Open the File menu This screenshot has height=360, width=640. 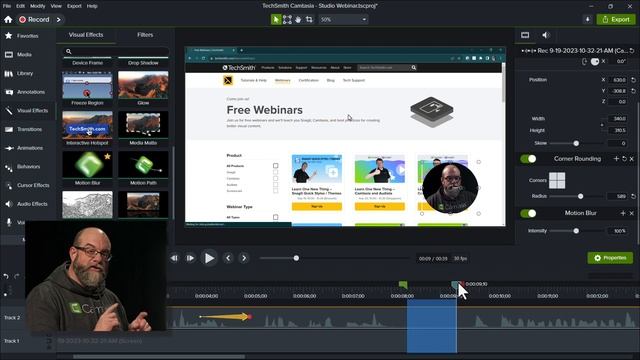click(7, 6)
